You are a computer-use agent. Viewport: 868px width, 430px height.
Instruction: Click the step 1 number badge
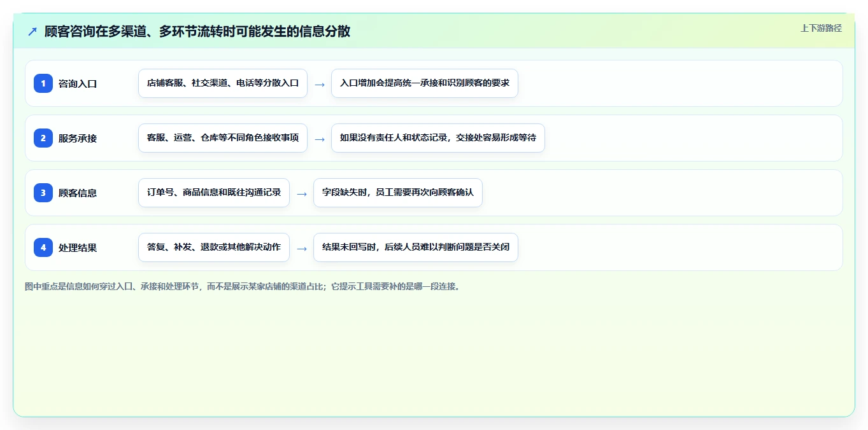43,83
